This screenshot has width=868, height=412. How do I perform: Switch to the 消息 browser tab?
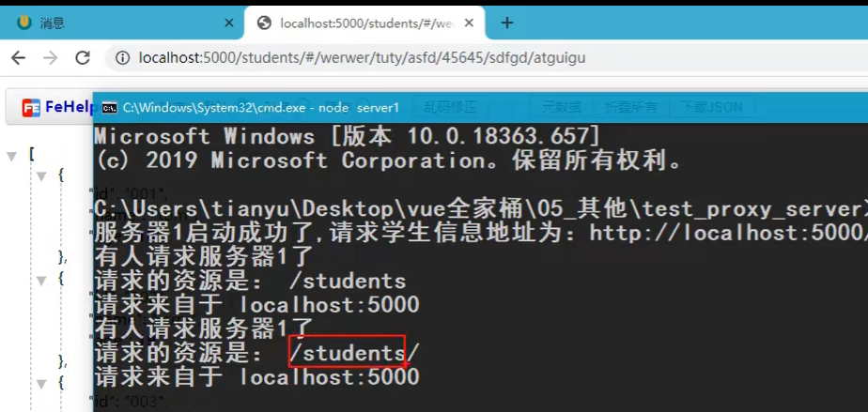[121, 23]
